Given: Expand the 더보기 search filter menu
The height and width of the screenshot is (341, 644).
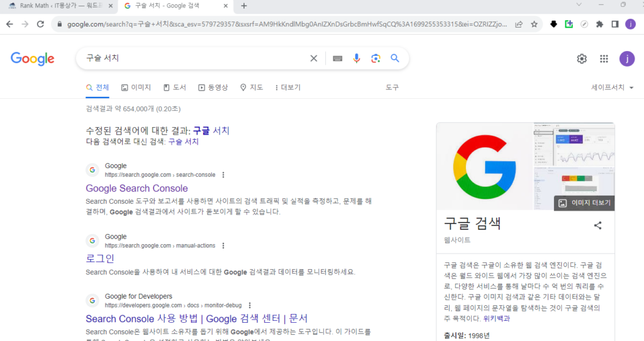Looking at the screenshot, I should click(x=288, y=87).
